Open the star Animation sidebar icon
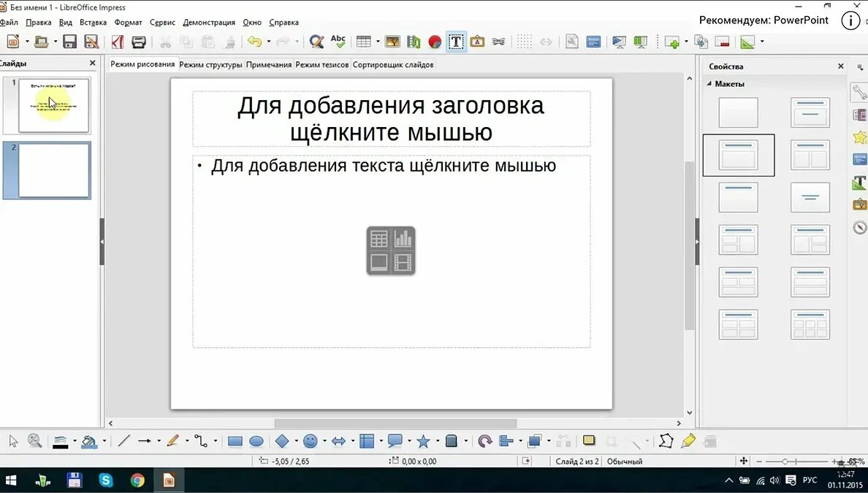The width and height of the screenshot is (868, 493). [x=860, y=137]
